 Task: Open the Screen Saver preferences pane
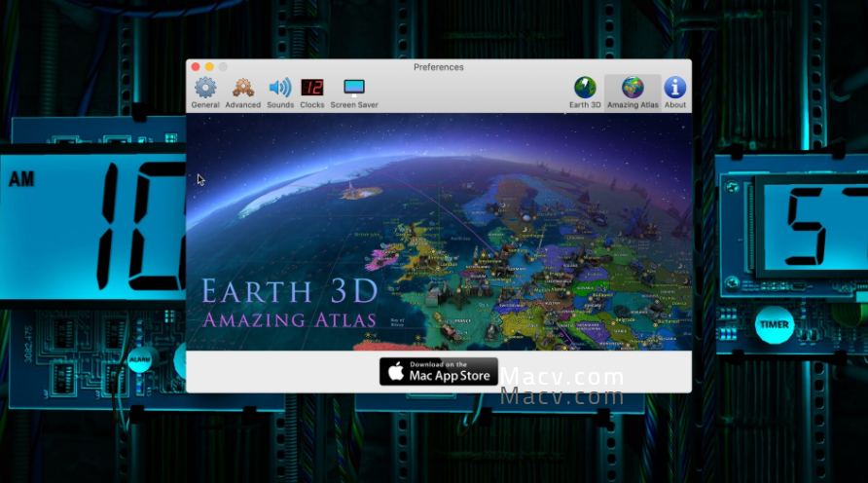click(x=354, y=93)
